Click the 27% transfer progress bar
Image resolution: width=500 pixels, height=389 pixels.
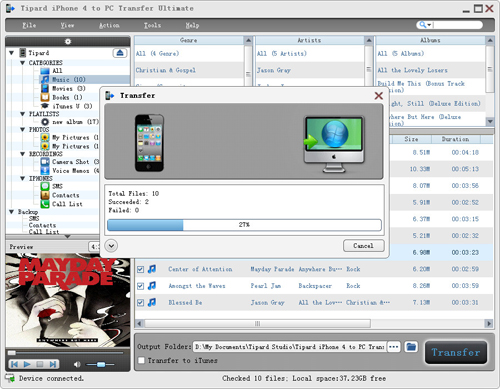coord(244,225)
